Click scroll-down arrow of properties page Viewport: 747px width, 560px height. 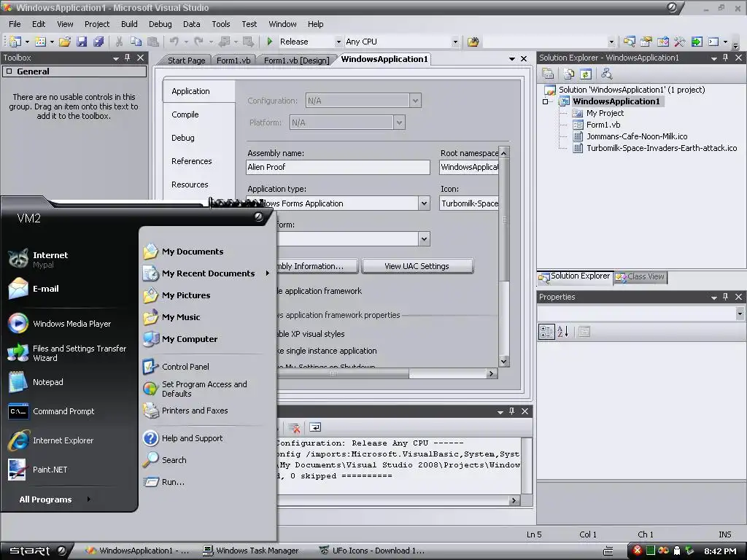pos(504,362)
